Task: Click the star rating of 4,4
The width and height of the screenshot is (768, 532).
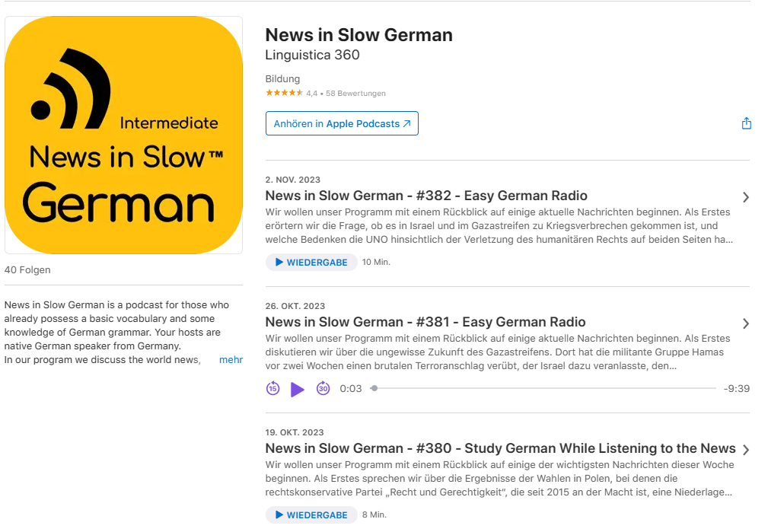Action: [x=284, y=93]
